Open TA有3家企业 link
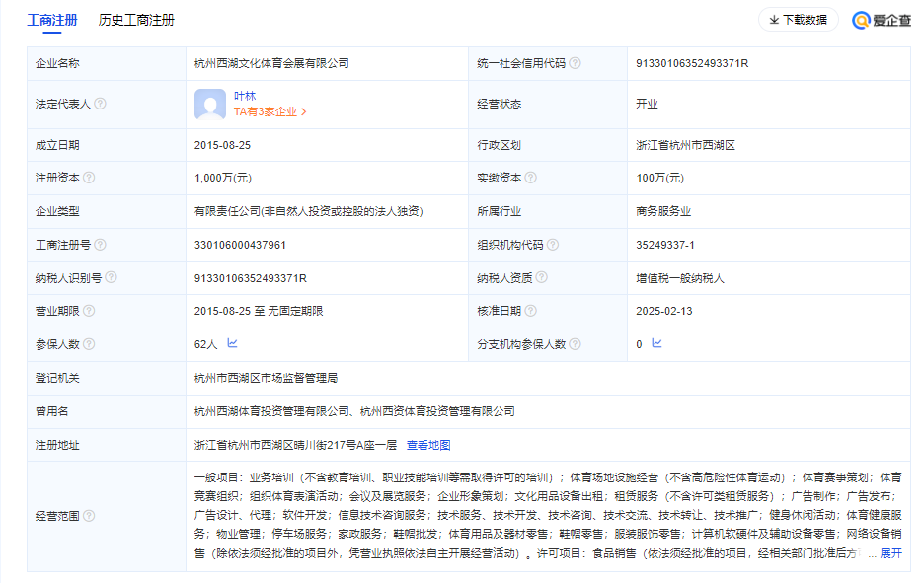Image resolution: width=924 pixels, height=583 pixels. (269, 111)
